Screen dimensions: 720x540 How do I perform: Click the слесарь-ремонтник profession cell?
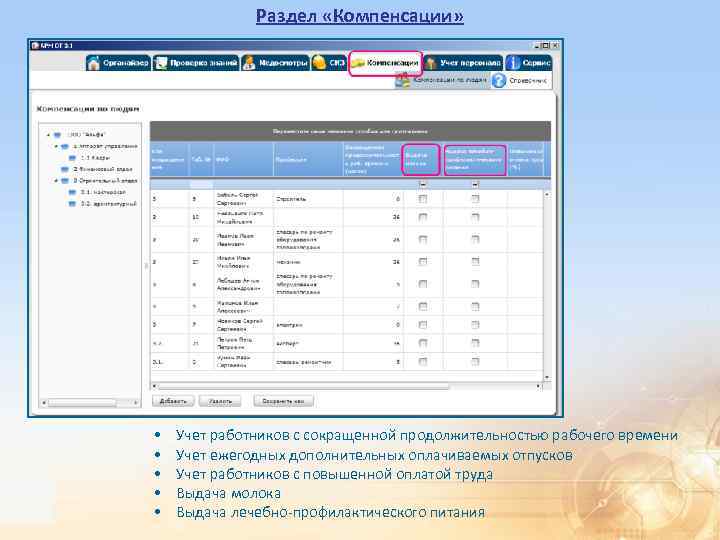click(x=308, y=362)
